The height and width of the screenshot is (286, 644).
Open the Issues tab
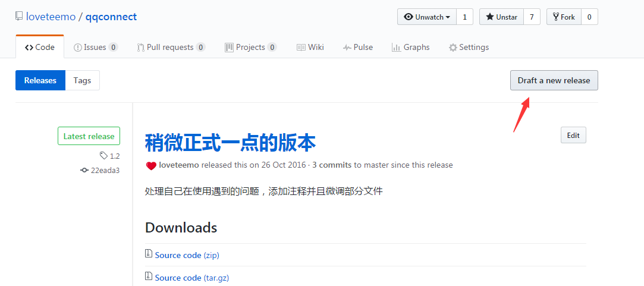(95, 47)
